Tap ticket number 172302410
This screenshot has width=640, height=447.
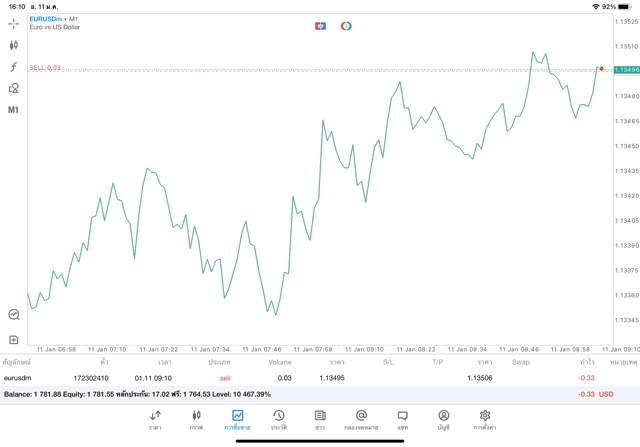coord(91,378)
